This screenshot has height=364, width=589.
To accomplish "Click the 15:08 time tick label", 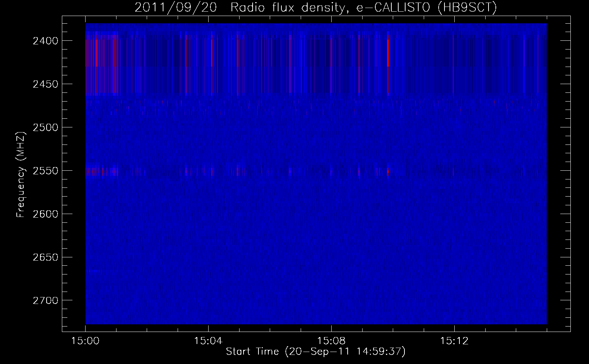I will [331, 341].
